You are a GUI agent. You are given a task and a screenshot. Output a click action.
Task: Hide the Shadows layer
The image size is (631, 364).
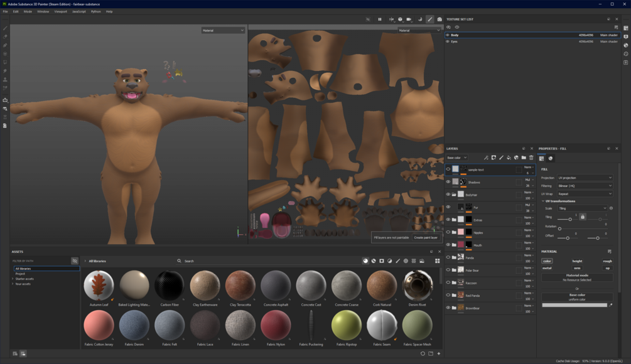(448, 182)
